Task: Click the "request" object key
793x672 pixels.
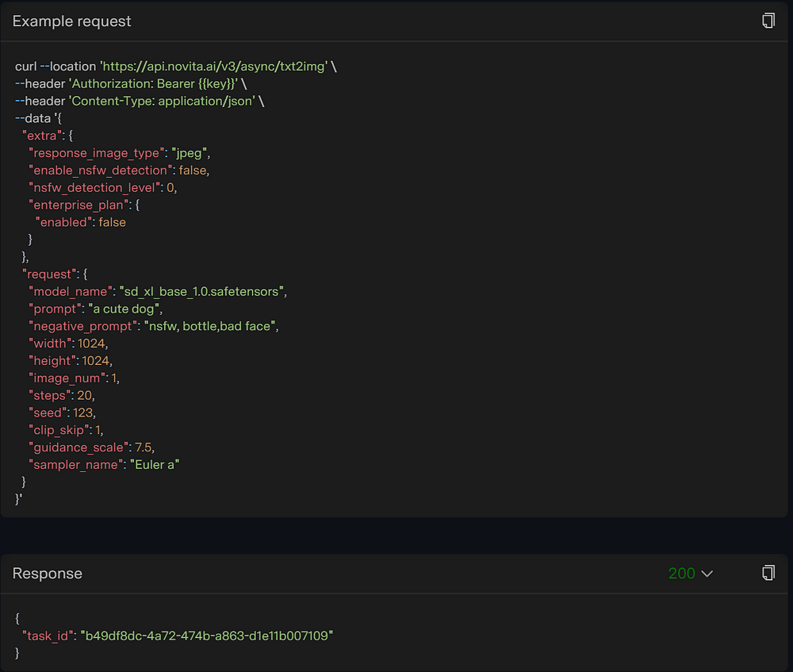Action: point(50,274)
